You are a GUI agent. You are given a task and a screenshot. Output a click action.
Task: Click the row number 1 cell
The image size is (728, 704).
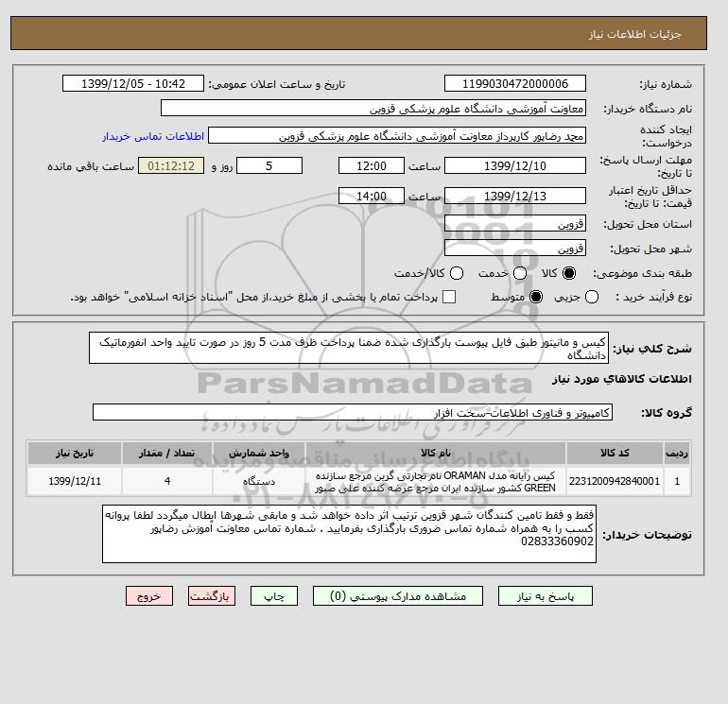(677, 481)
